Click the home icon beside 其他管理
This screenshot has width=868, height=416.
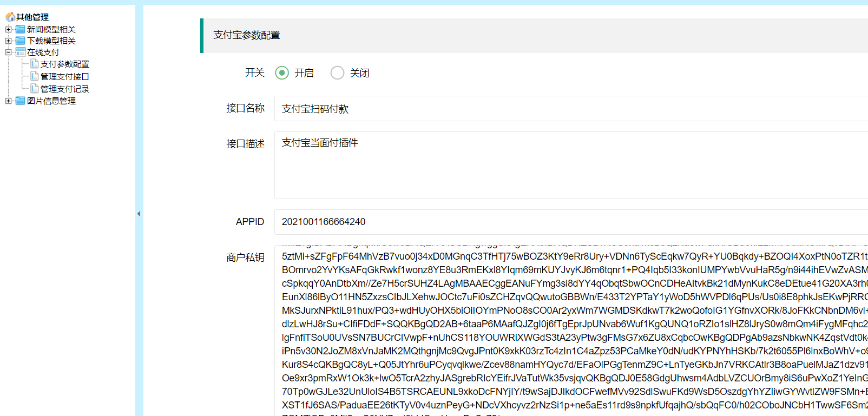[x=10, y=17]
